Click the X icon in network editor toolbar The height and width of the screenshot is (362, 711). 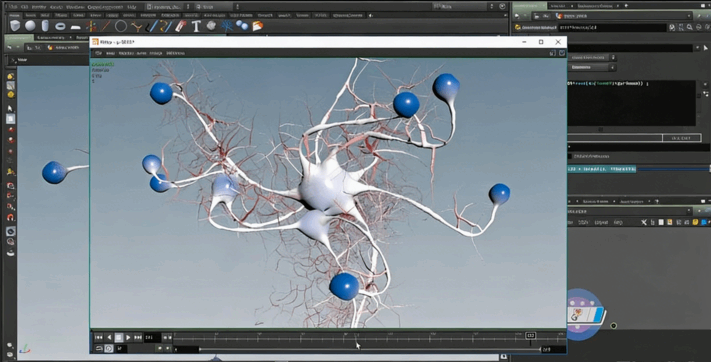pos(644,222)
